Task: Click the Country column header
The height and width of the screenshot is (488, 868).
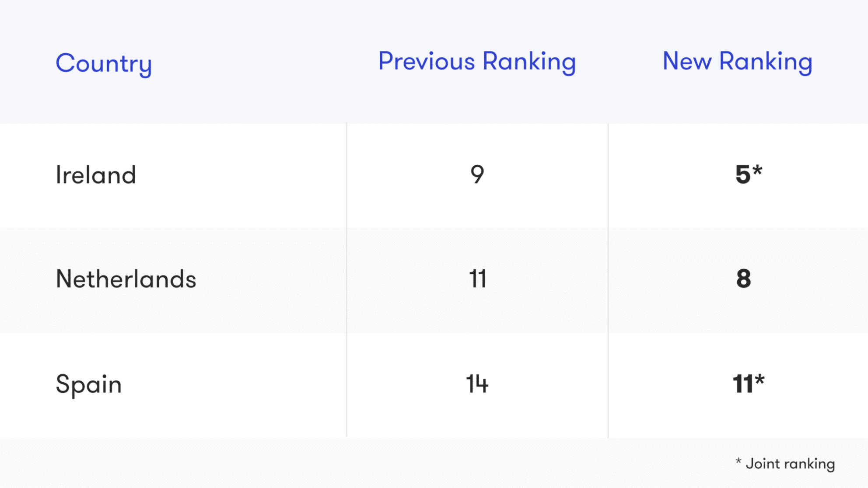Action: tap(104, 64)
